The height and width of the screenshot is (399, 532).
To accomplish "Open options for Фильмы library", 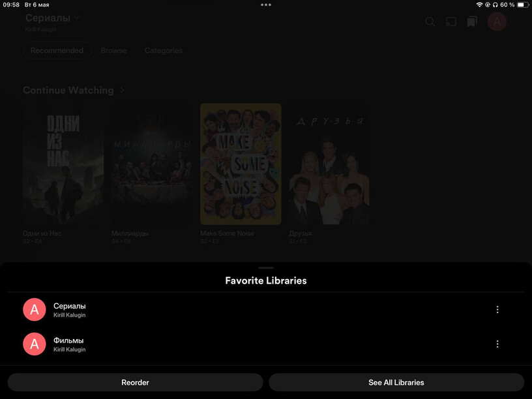I will (x=497, y=344).
